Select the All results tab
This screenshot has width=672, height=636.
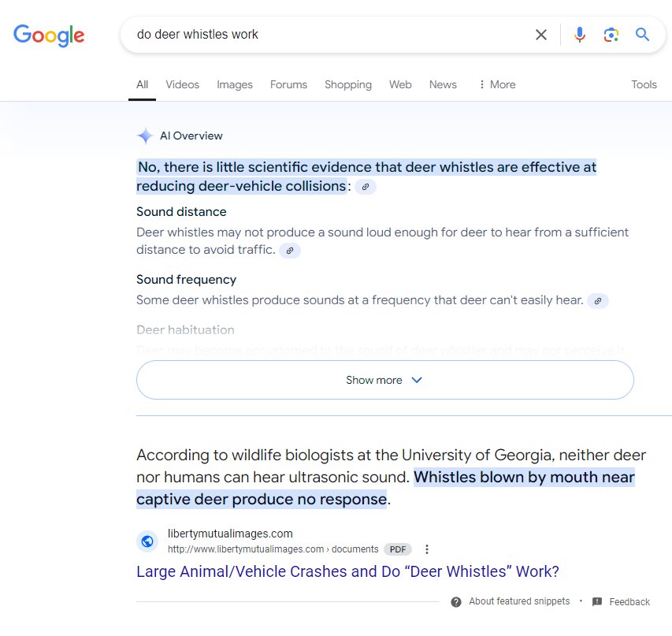click(143, 84)
